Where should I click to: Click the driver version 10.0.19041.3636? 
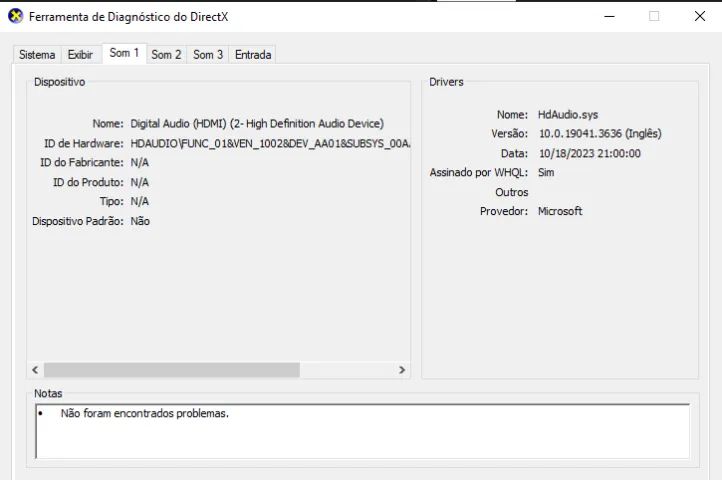pos(600,134)
